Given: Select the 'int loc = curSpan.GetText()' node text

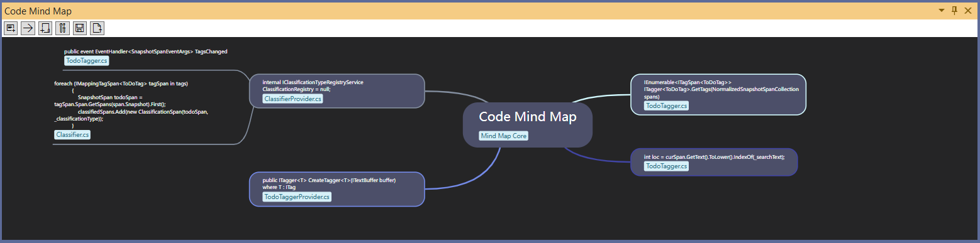Looking at the screenshot, I should 714,157.
